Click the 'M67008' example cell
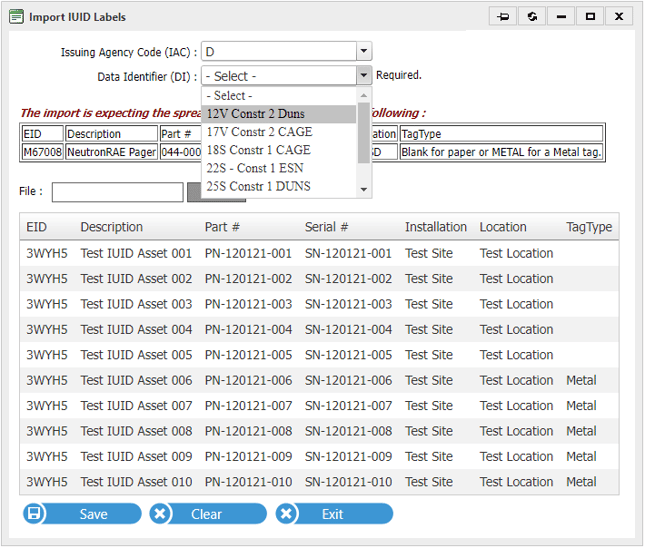 point(42,152)
